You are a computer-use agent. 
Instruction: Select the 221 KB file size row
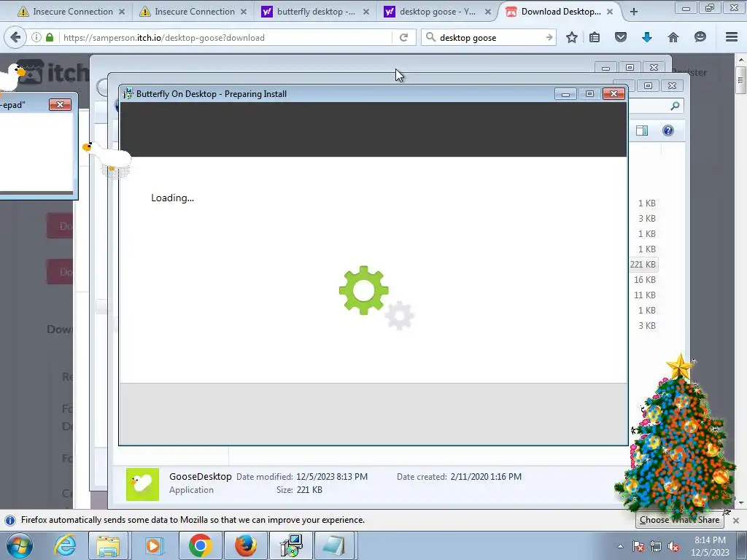pos(643,264)
